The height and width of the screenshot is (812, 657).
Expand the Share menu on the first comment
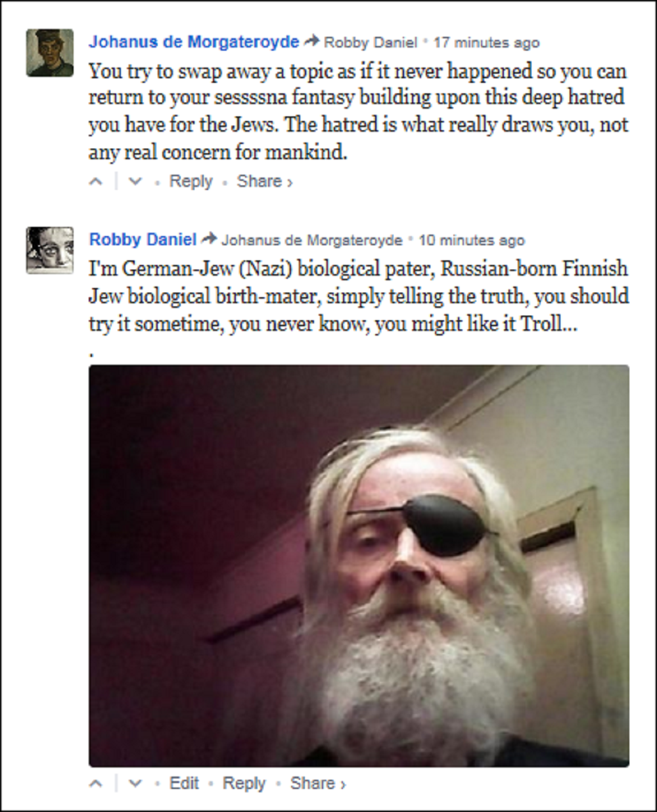tap(264, 181)
